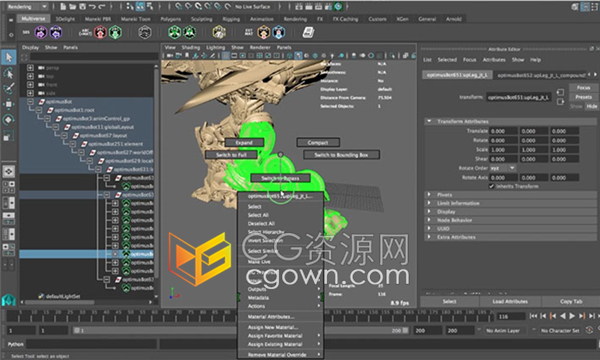Click the Load Attributes button
600x360 pixels.
[x=510, y=301]
